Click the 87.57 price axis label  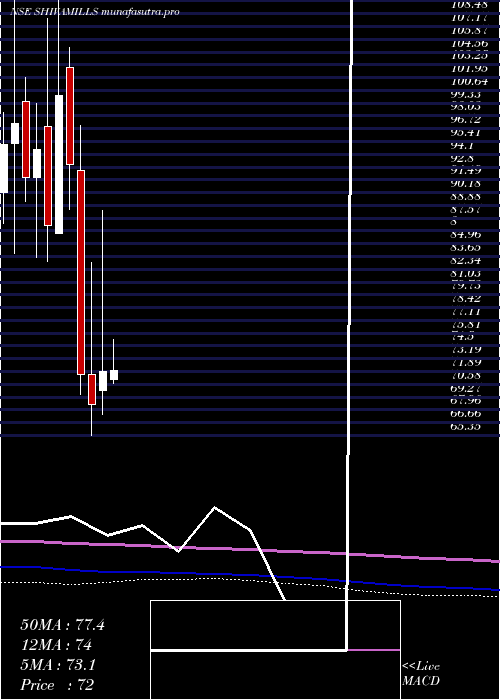[467, 209]
